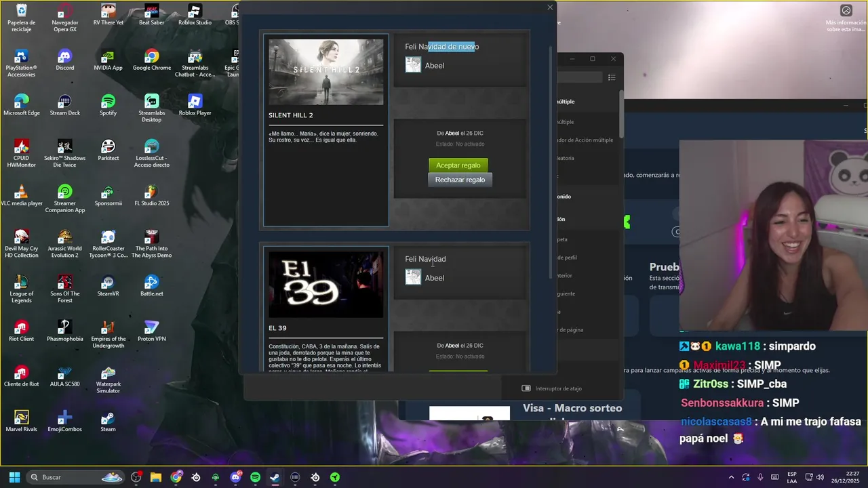The height and width of the screenshot is (488, 868).
Task: Close the Steam gift dialog
Action: (550, 7)
